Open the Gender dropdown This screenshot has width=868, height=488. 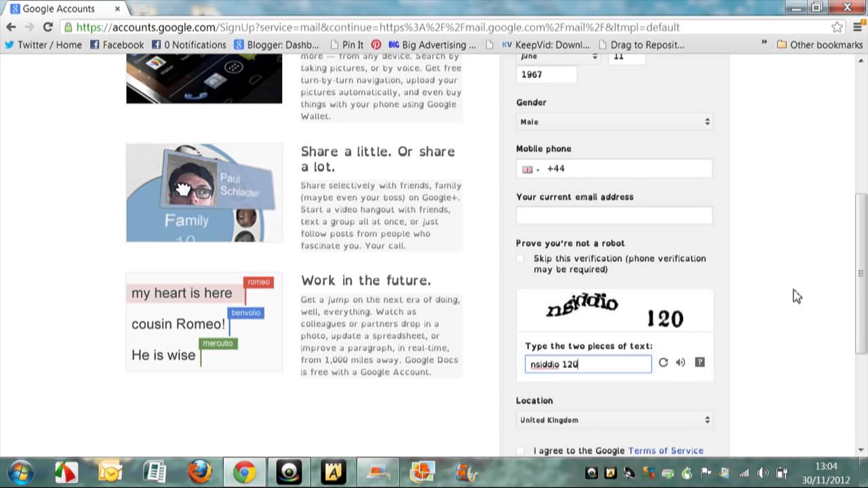[x=614, y=122]
